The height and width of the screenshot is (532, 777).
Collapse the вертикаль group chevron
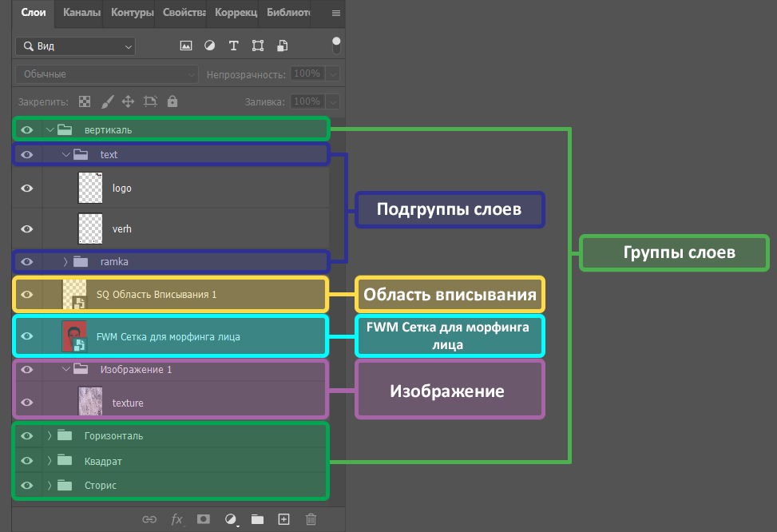[x=50, y=129]
